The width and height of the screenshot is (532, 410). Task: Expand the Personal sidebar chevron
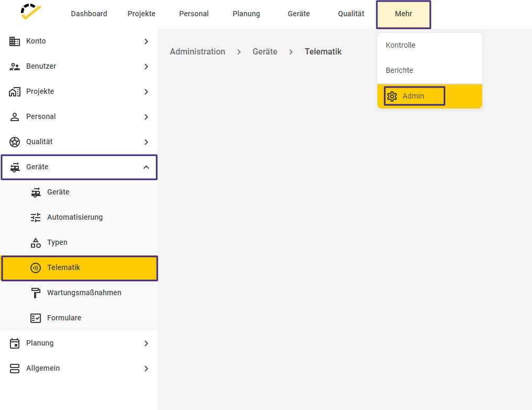pos(146,117)
